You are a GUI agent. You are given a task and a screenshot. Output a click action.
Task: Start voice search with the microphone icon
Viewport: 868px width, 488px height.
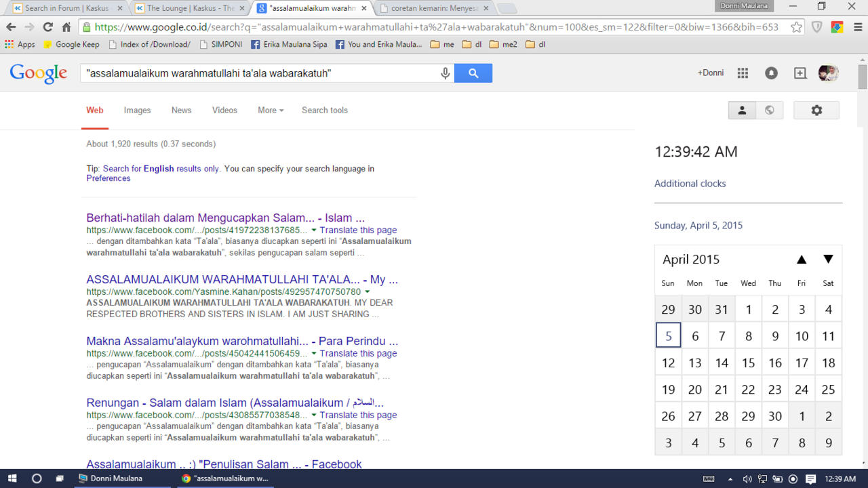coord(446,73)
